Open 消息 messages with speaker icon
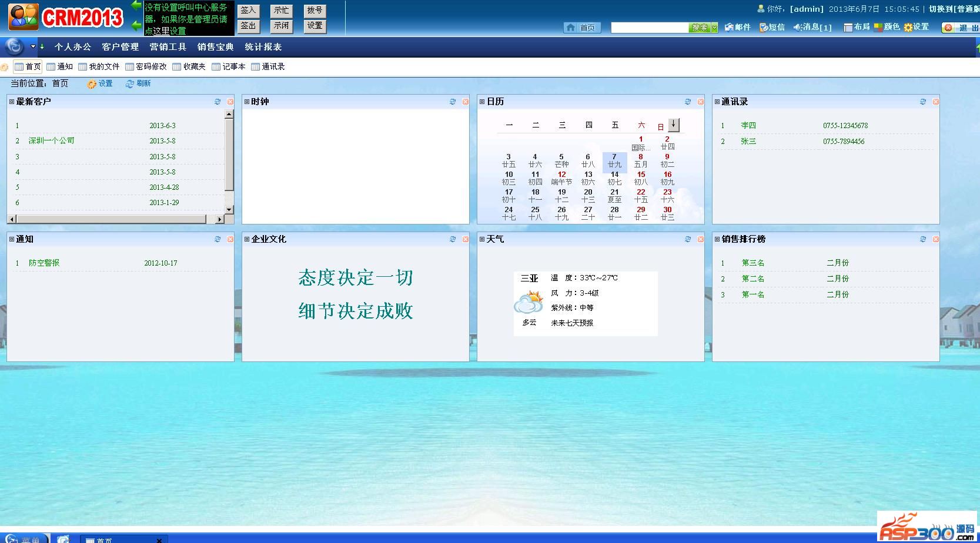Viewport: 980px width, 543px height. coord(812,27)
